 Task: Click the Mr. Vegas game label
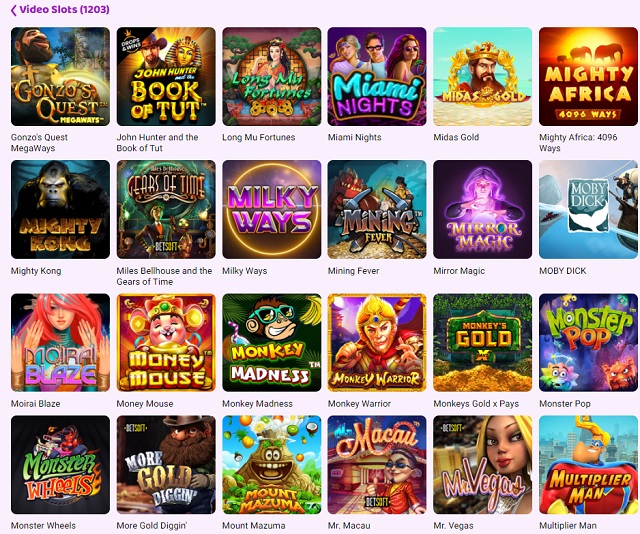pyautogui.click(x=453, y=526)
